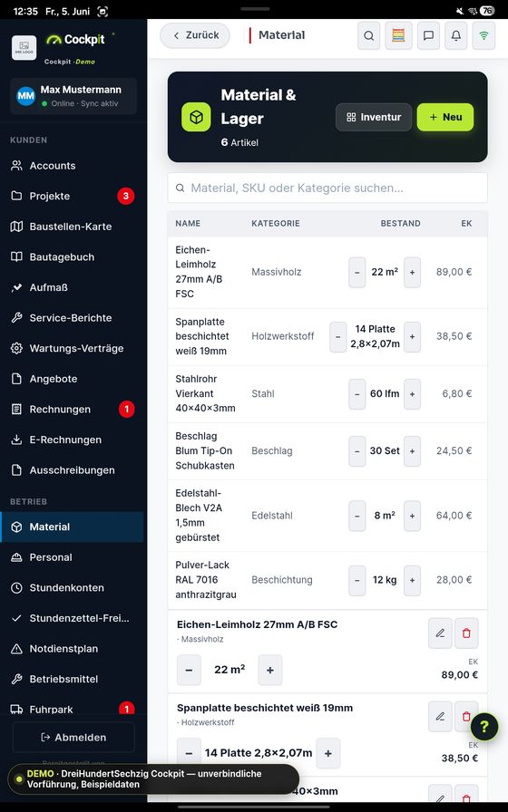The width and height of the screenshot is (508, 812).
Task: Increase stock of Pulver-Lack RAL 7016 row
Action: click(412, 581)
